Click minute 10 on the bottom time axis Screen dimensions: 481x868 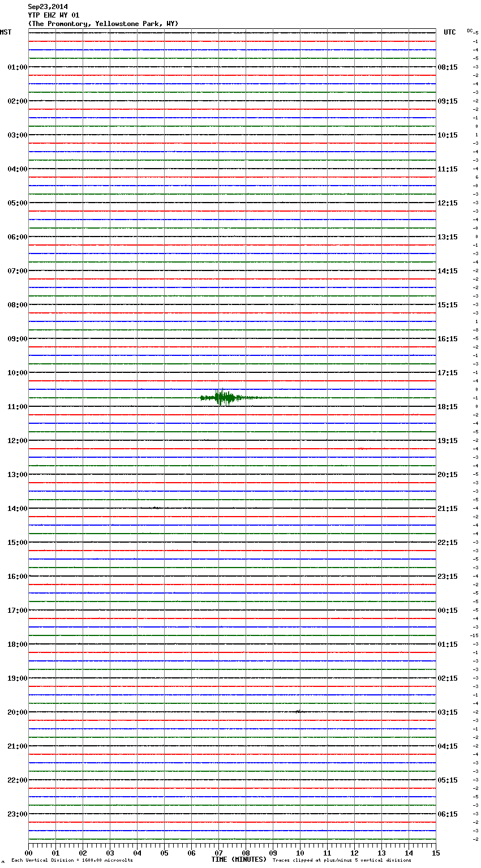pos(300,853)
